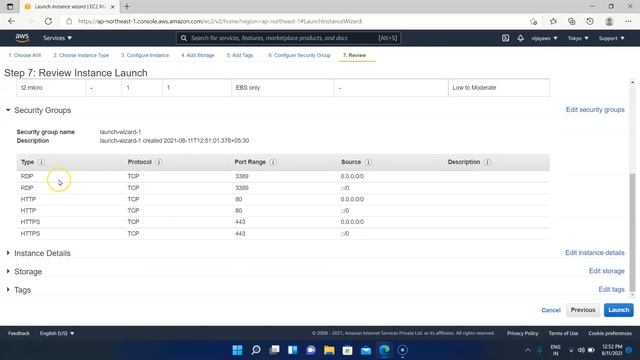Open the vijayaws account dropdown
This screenshot has width=640, height=360.
click(544, 38)
